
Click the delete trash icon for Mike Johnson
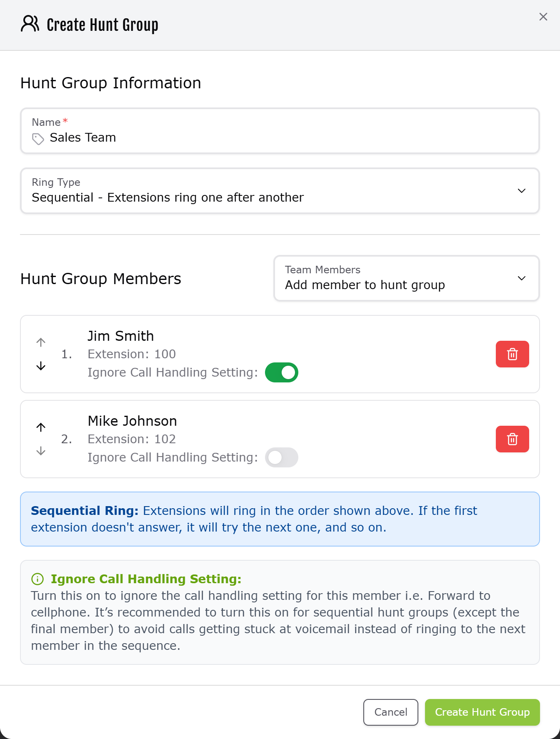coord(512,439)
